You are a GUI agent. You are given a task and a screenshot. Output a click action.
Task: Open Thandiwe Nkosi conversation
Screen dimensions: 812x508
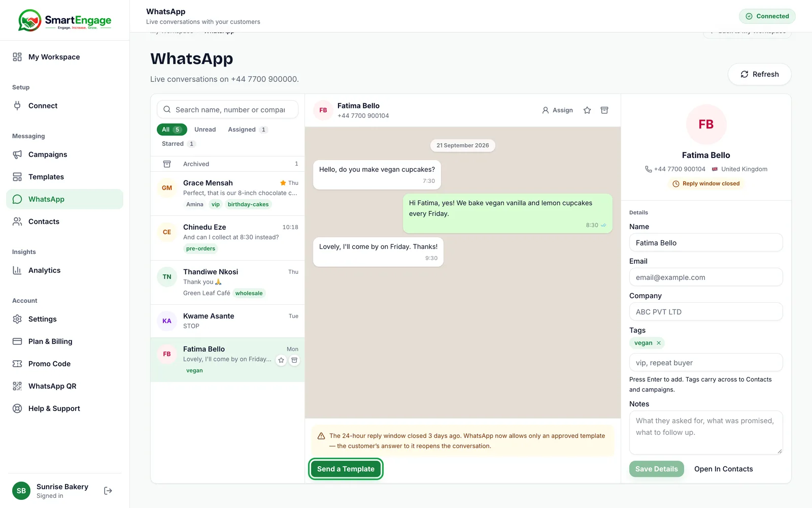227,282
